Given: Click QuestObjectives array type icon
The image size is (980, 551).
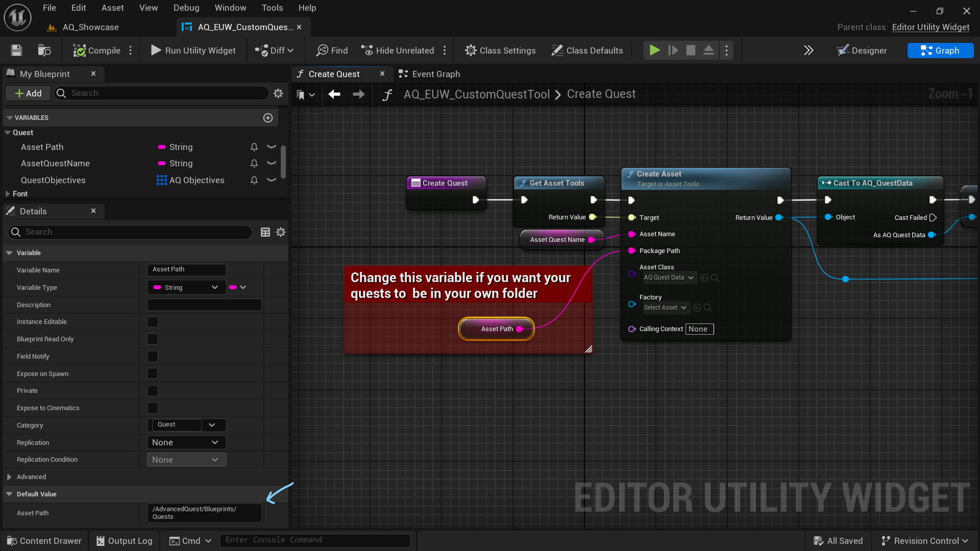Looking at the screenshot, I should [162, 180].
